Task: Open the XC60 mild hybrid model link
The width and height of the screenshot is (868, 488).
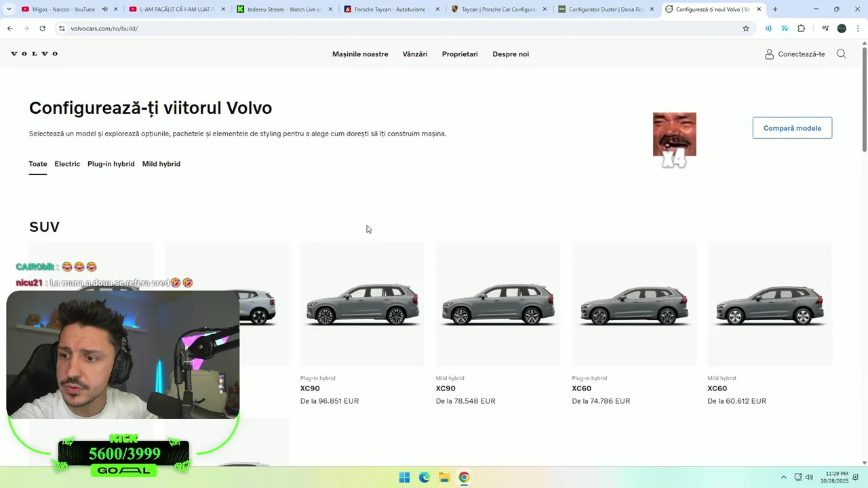Action: click(717, 388)
